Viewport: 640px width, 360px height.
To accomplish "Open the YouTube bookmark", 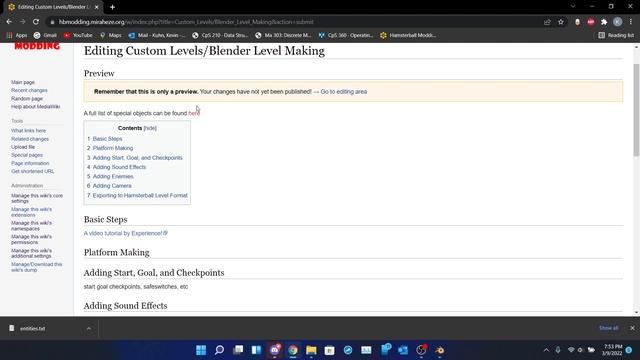I will coord(78,36).
